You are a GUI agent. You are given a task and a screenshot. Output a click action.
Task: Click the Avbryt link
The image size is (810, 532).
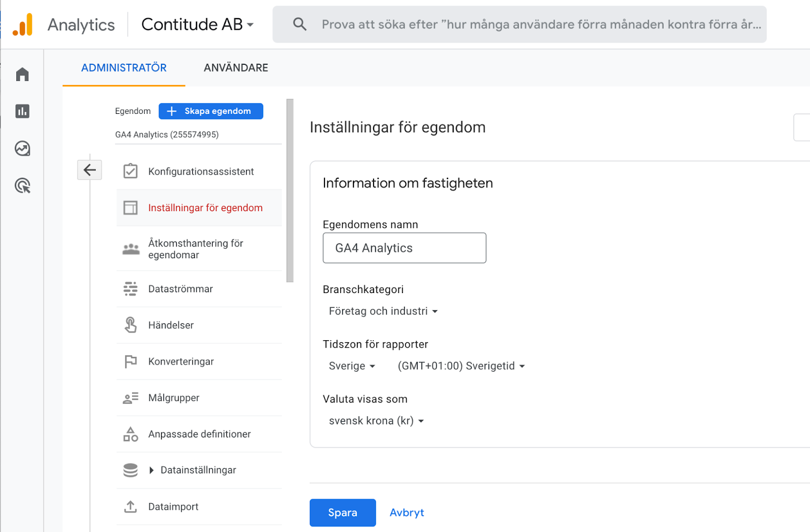(x=407, y=513)
